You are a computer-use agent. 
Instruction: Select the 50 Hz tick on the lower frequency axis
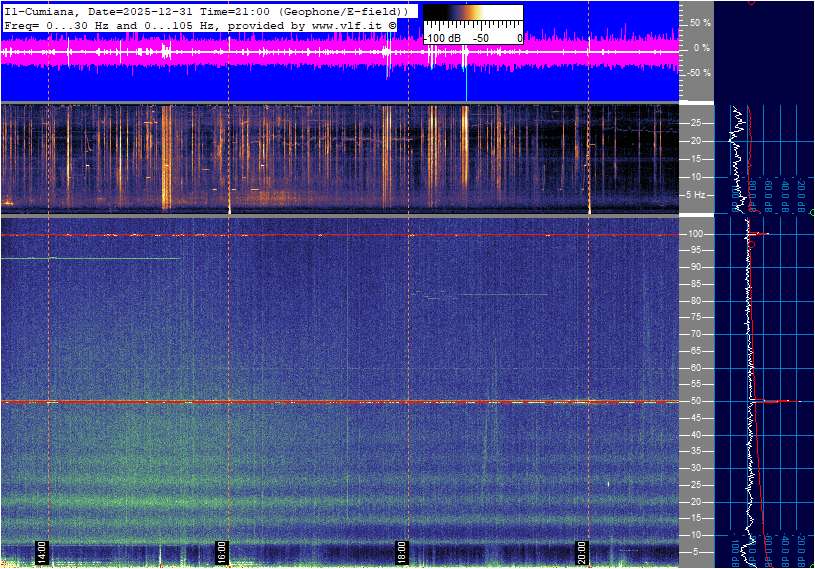(x=695, y=401)
